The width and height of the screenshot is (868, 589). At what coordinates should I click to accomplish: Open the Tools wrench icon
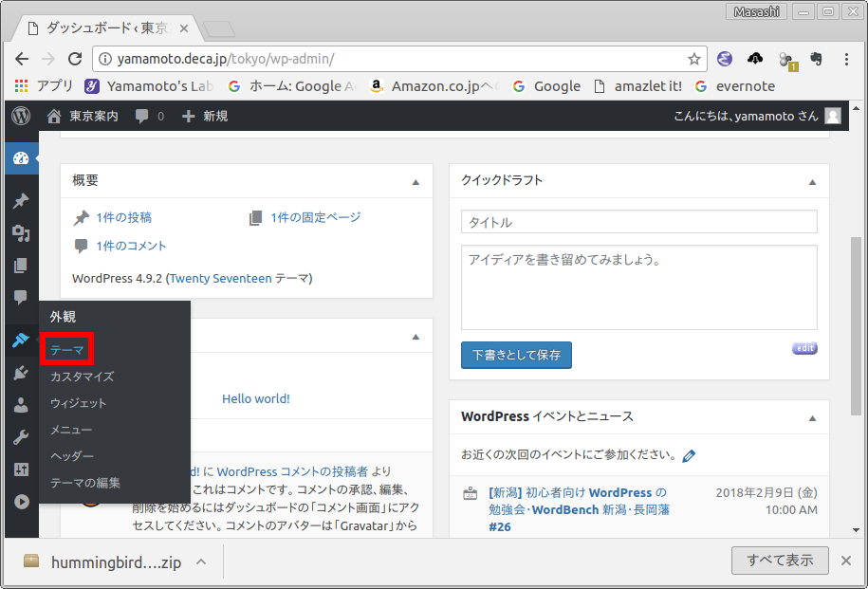[x=20, y=437]
